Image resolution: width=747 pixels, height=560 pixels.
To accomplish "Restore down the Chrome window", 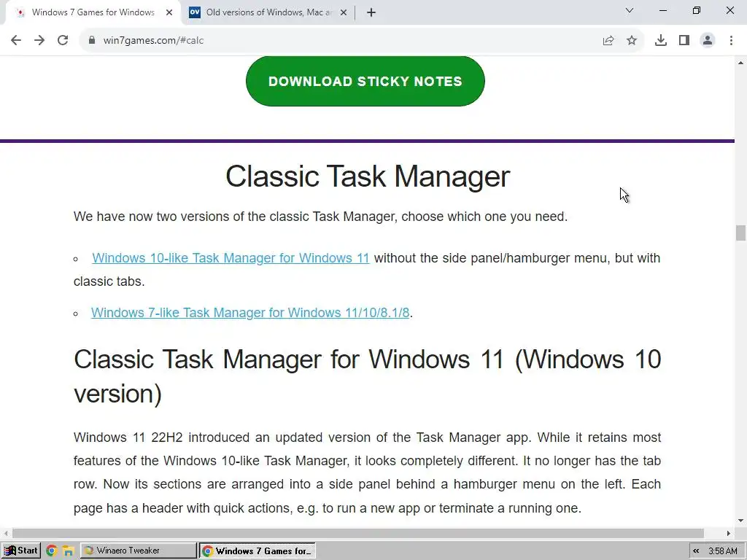I will point(697,10).
